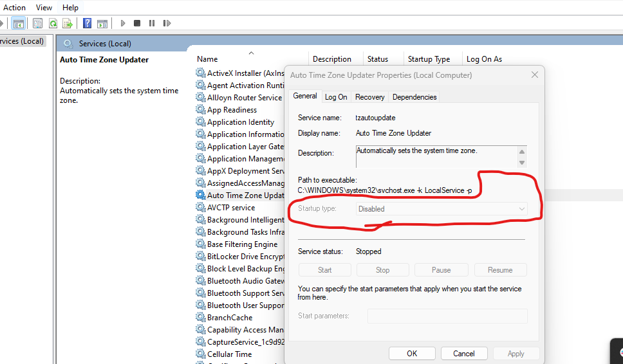Open the Dependencies tab
This screenshot has height=364, width=623.
tap(414, 97)
